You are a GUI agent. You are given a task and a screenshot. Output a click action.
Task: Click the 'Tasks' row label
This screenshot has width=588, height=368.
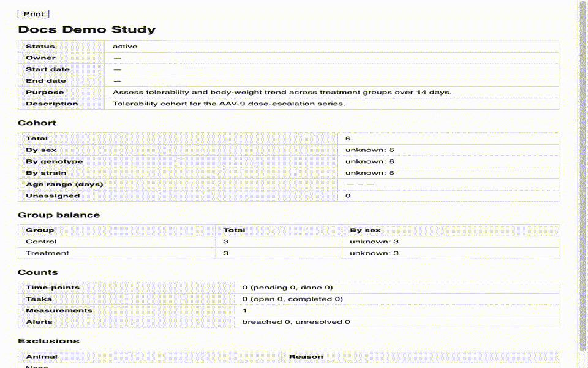coord(39,299)
